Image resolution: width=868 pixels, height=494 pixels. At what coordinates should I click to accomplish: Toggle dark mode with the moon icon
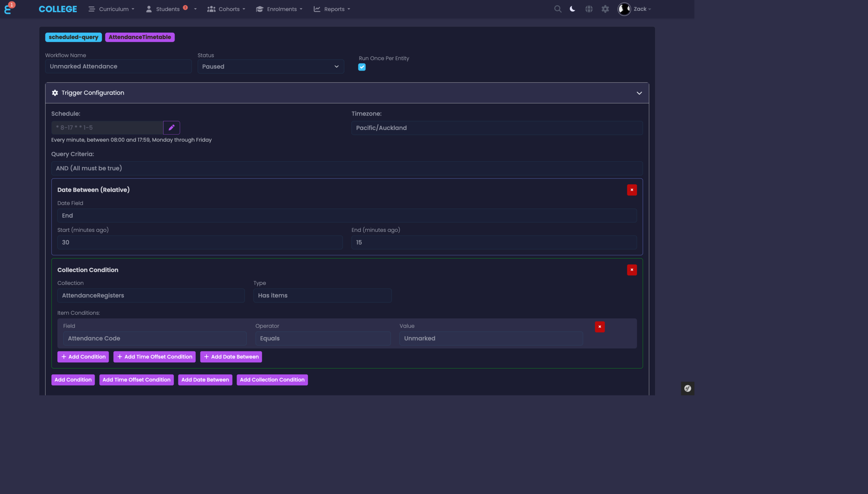click(x=572, y=9)
